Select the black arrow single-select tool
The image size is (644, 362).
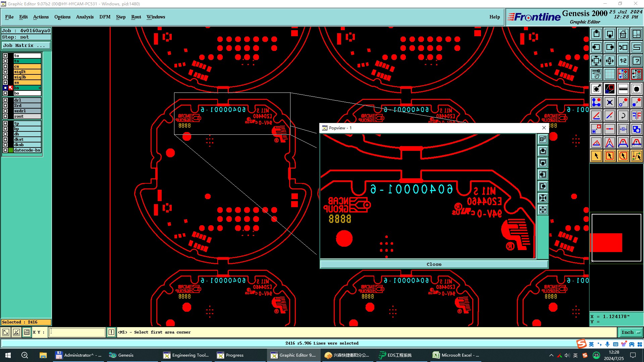pos(596,156)
